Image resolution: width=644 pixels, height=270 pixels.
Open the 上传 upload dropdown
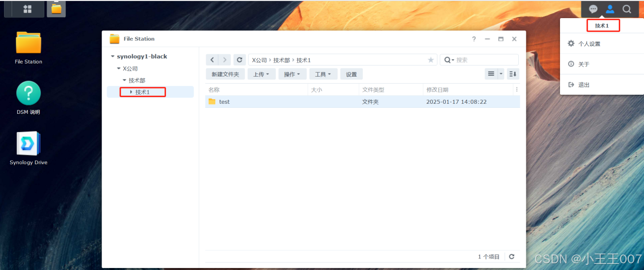pos(261,74)
